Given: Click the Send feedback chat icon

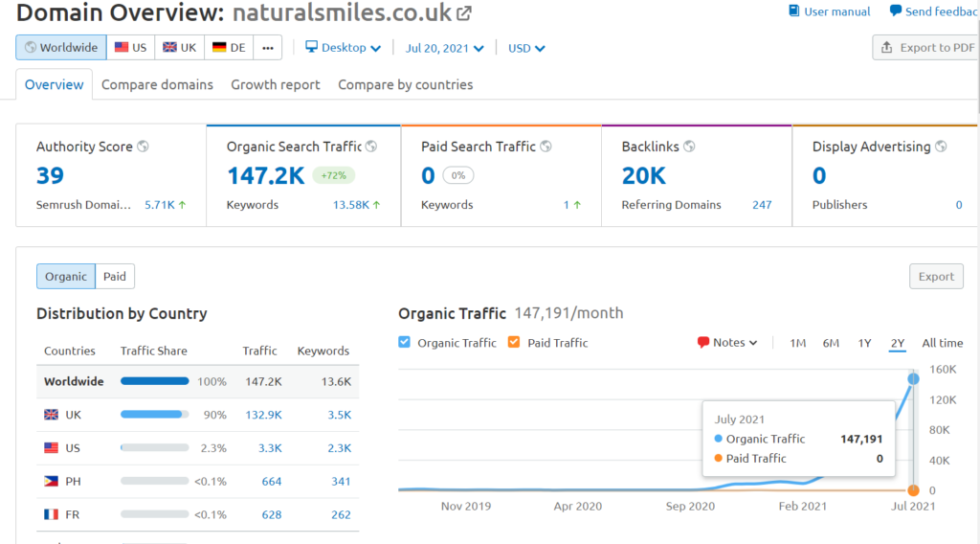Looking at the screenshot, I should [896, 11].
